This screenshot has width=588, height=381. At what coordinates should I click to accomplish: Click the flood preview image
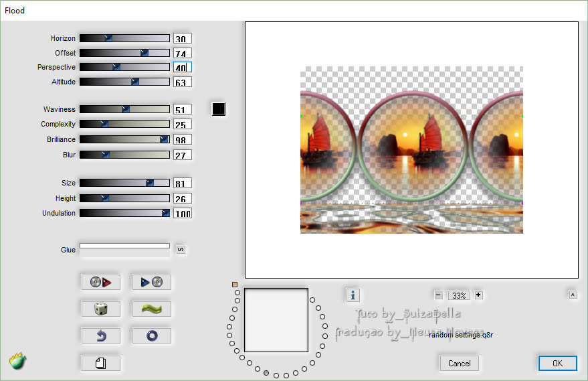pyautogui.click(x=411, y=150)
